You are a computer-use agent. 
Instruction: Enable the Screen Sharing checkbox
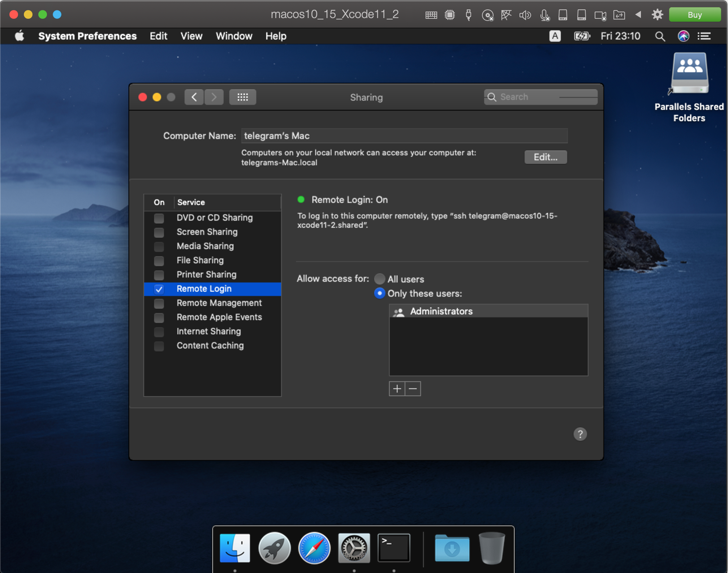[159, 232]
